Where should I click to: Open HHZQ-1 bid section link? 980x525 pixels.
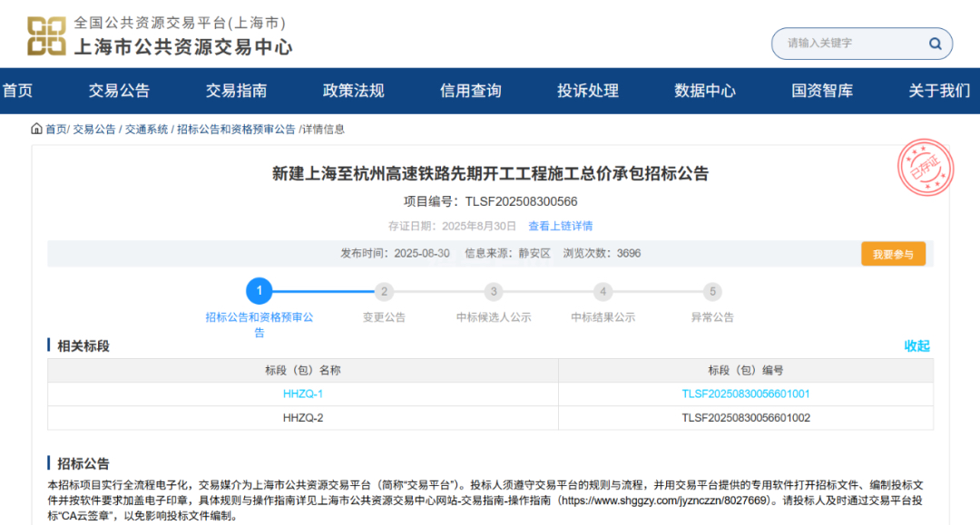(x=303, y=394)
